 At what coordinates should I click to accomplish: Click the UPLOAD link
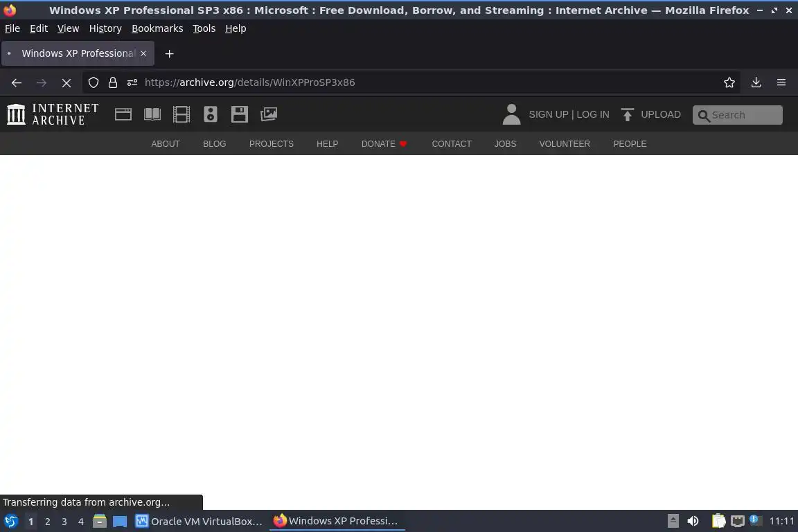tap(661, 114)
